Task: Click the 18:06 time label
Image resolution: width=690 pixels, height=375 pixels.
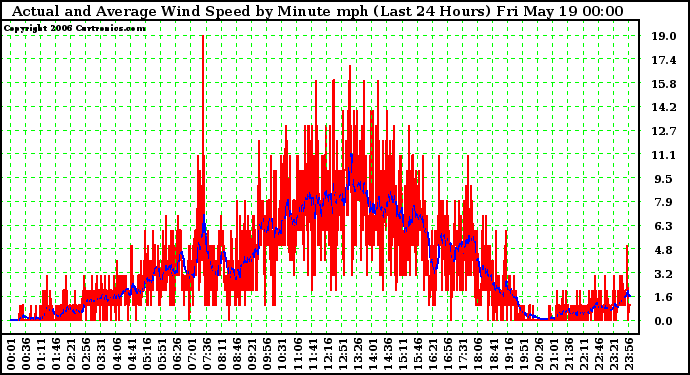Action: coord(478,354)
